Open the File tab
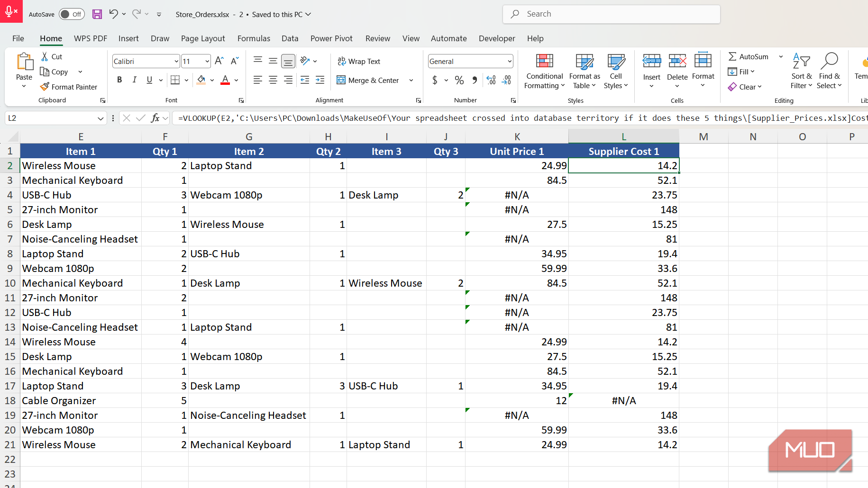This screenshot has height=488, width=868. (18, 38)
